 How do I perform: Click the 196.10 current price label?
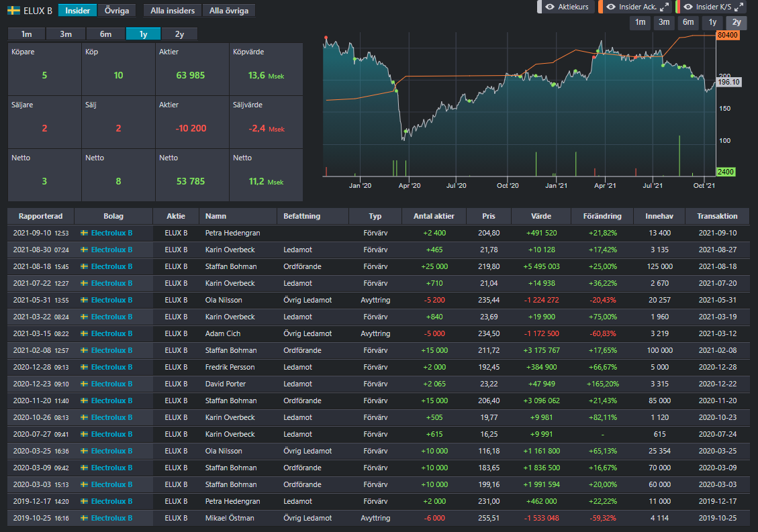[728, 82]
